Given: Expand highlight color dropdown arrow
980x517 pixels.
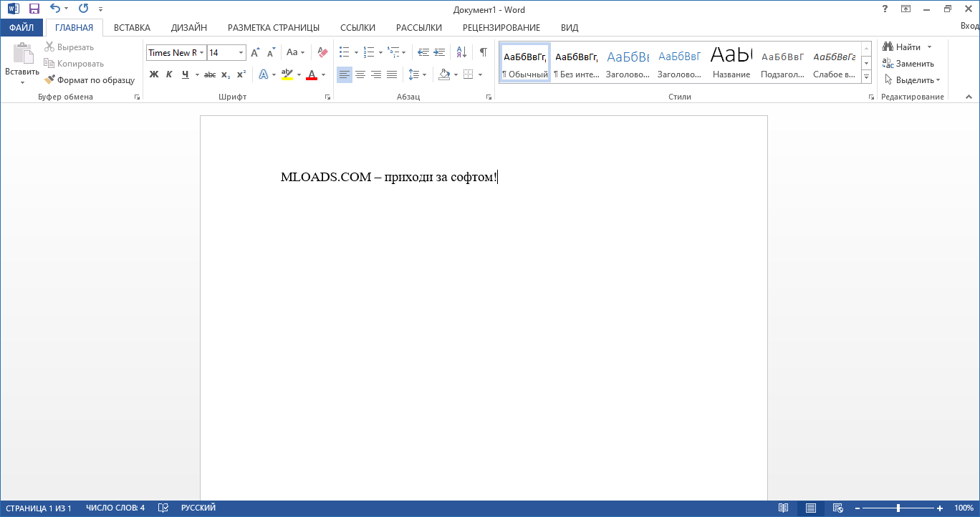Looking at the screenshot, I should click(299, 74).
